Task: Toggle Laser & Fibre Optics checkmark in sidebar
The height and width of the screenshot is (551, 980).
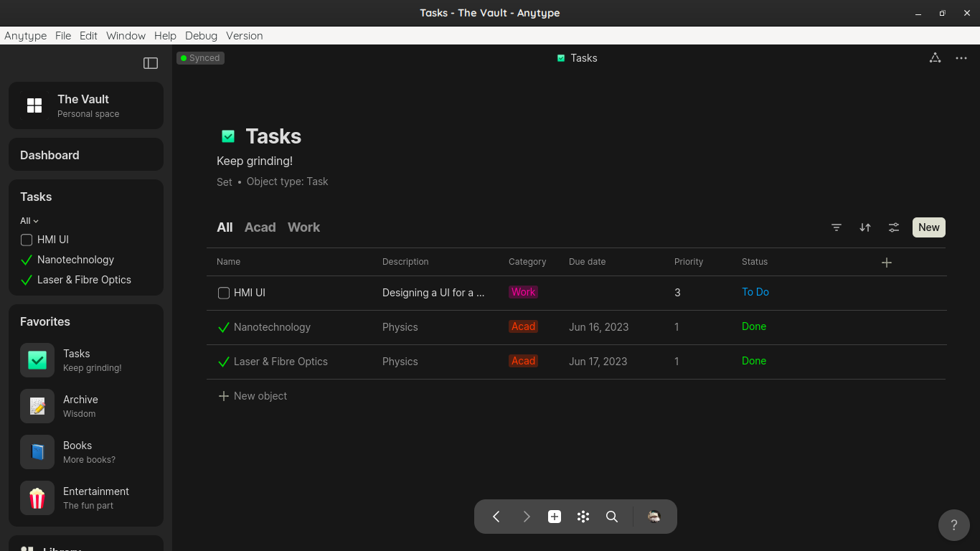Action: 27,280
